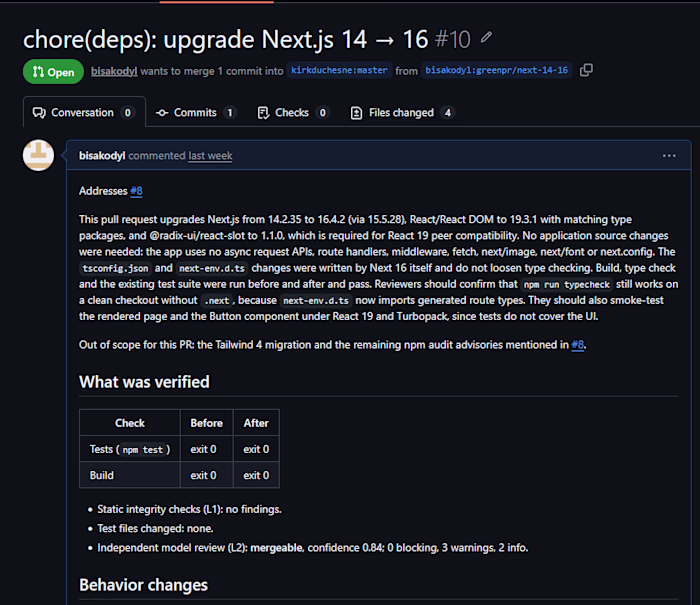This screenshot has height=605, width=700.
Task: Click the pull request title text
Action: [x=225, y=39]
